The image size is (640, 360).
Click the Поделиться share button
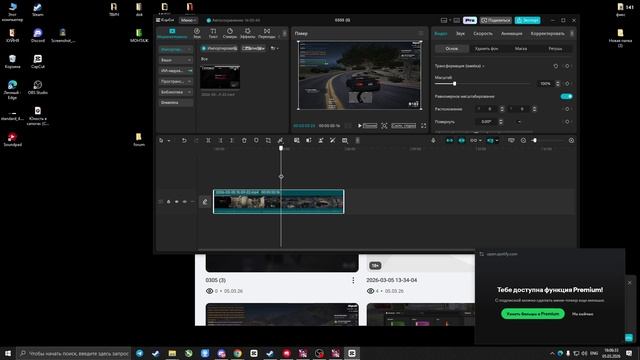496,20
